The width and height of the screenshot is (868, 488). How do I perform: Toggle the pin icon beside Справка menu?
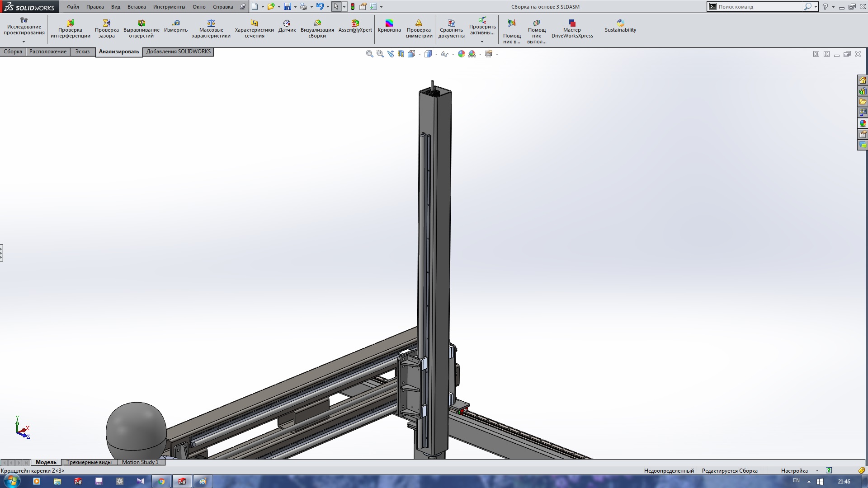tap(243, 7)
